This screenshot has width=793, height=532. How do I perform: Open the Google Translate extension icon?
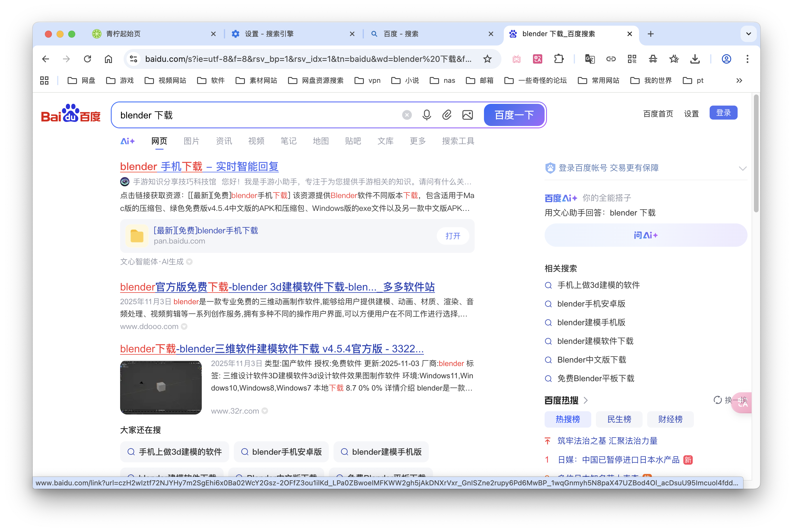(590, 59)
